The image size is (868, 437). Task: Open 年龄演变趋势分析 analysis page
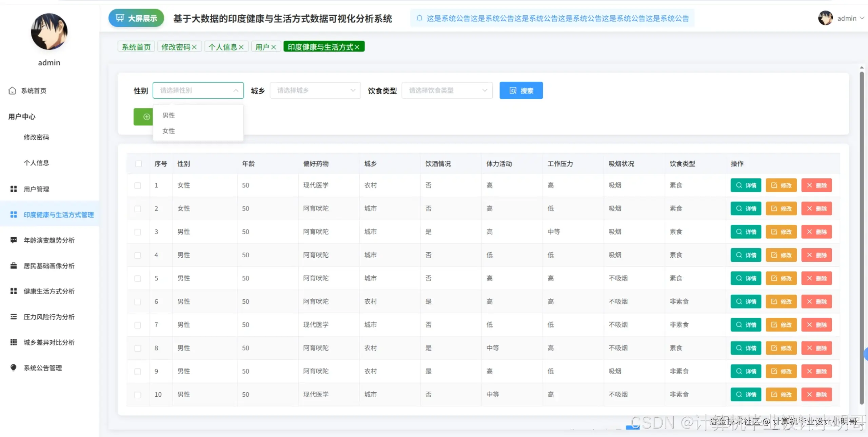[48, 240]
